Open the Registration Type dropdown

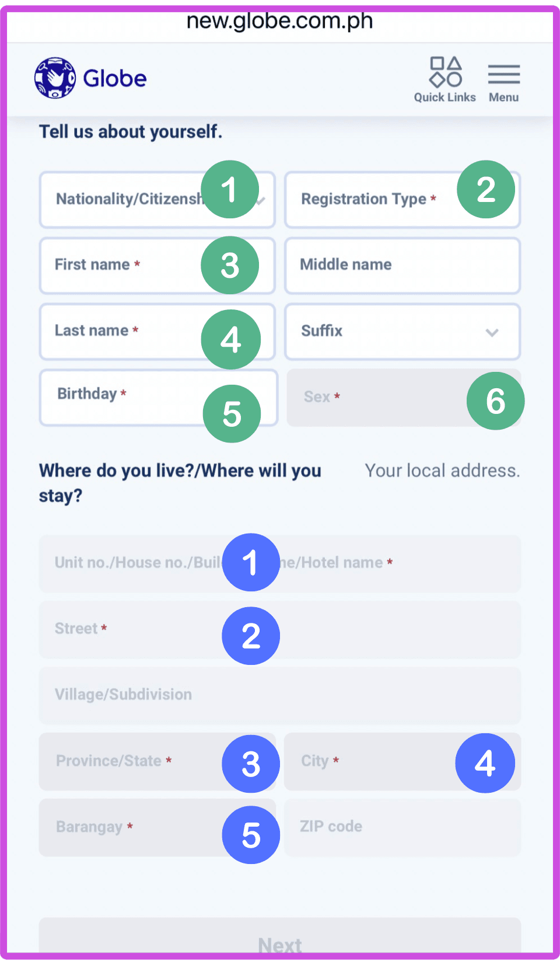tap(373, 200)
